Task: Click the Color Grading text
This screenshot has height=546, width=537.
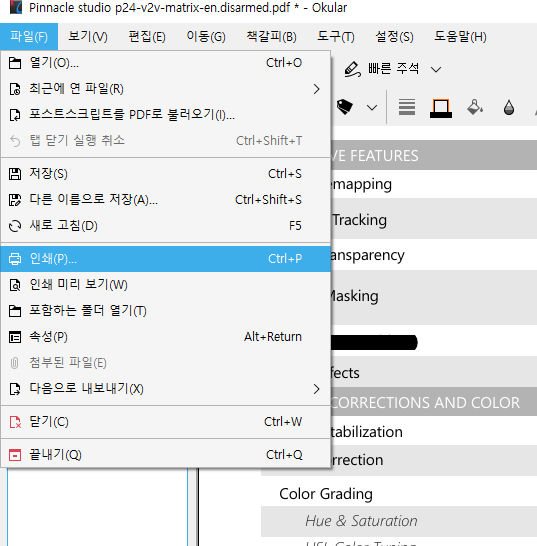Action: [326, 494]
